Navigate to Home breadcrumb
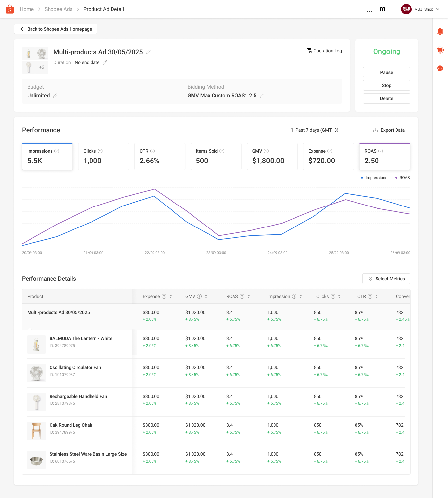The width and height of the screenshot is (448, 498). 27,9
